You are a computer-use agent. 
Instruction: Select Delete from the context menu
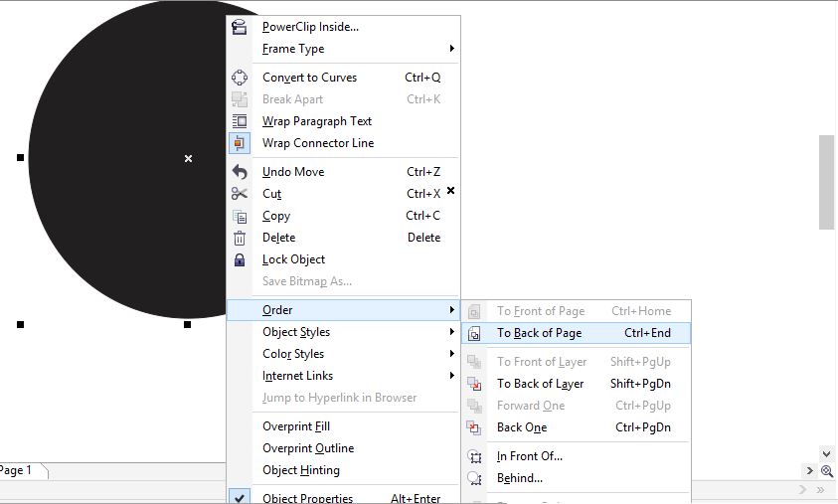click(343, 238)
